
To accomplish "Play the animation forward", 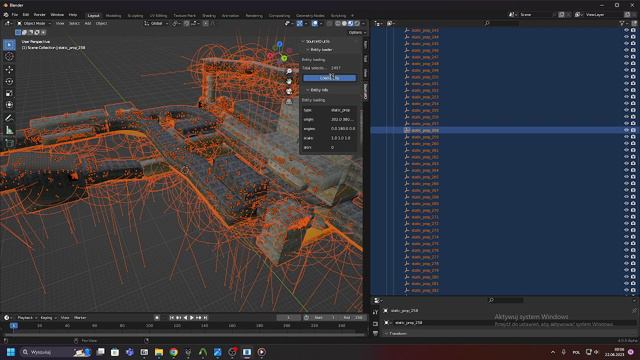I will tap(192, 318).
